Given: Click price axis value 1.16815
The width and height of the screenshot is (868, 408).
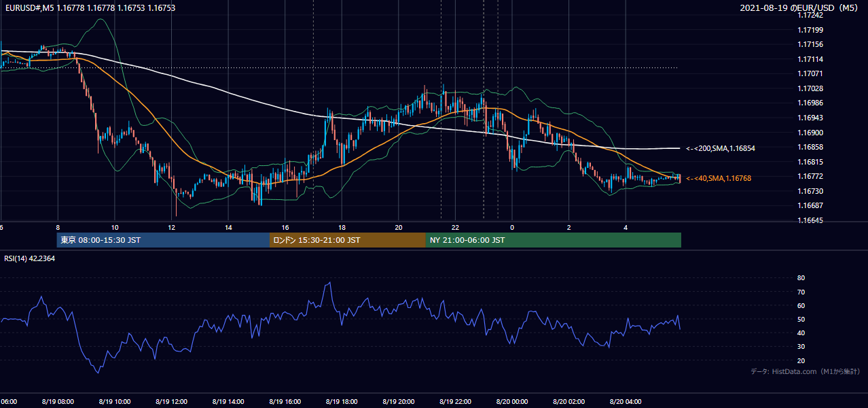Looking at the screenshot, I should 810,162.
